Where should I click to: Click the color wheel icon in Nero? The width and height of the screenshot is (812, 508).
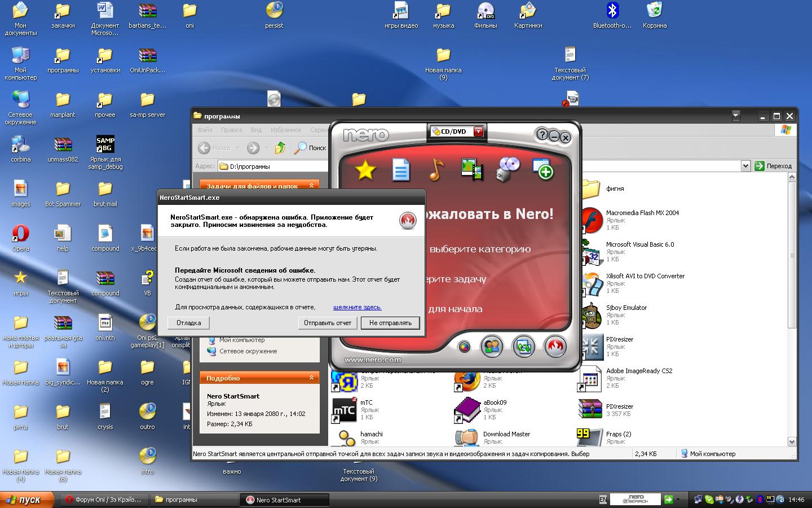(464, 347)
